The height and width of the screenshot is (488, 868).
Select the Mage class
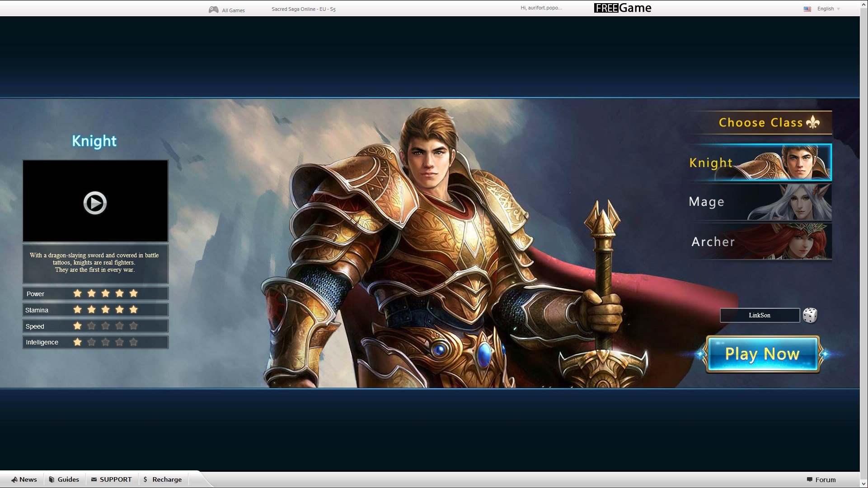click(x=760, y=202)
